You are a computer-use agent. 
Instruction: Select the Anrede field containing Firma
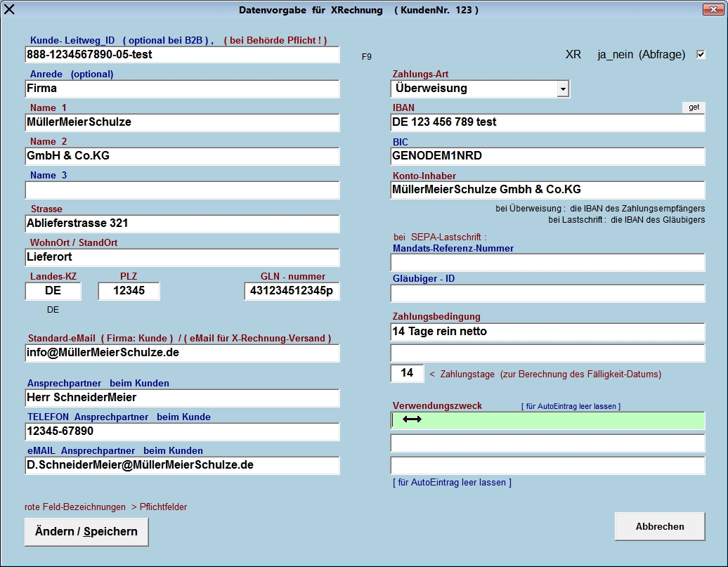pyautogui.click(x=182, y=89)
